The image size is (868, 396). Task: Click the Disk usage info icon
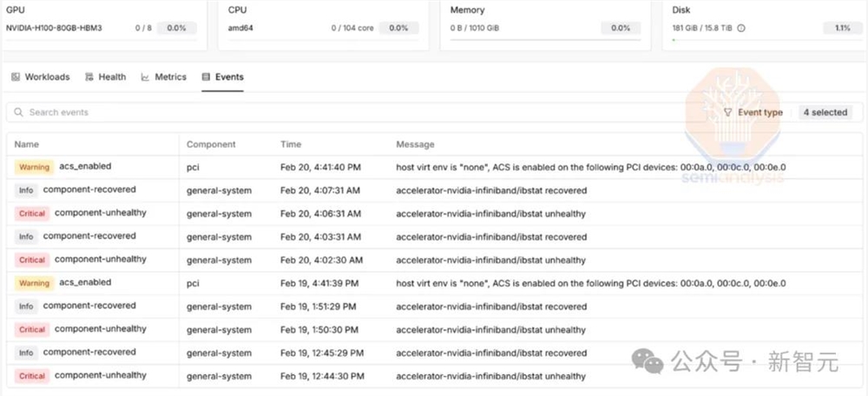(741, 28)
